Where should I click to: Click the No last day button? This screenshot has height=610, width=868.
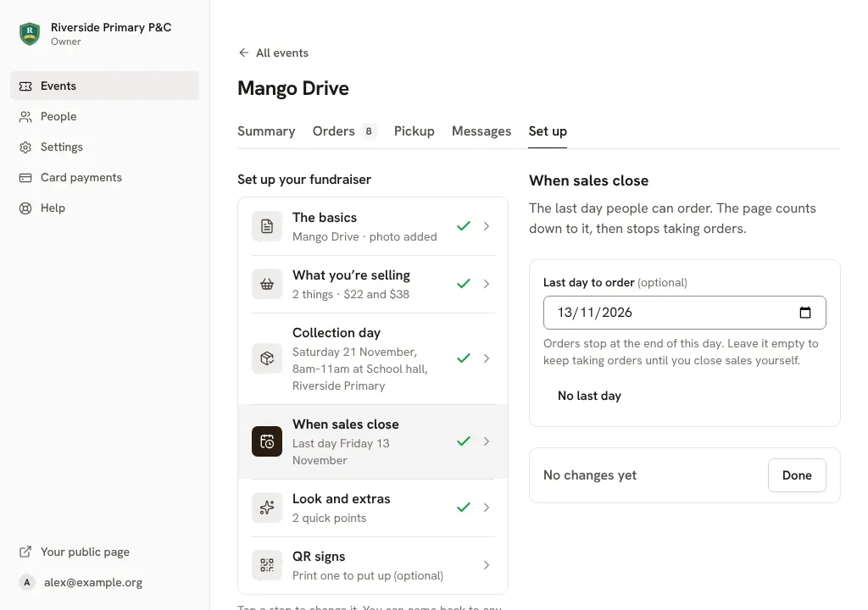[x=589, y=396]
